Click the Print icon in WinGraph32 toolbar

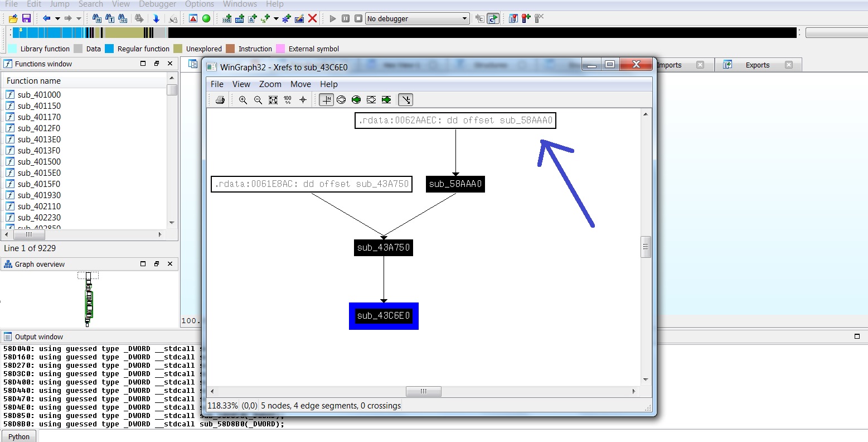[x=220, y=99]
